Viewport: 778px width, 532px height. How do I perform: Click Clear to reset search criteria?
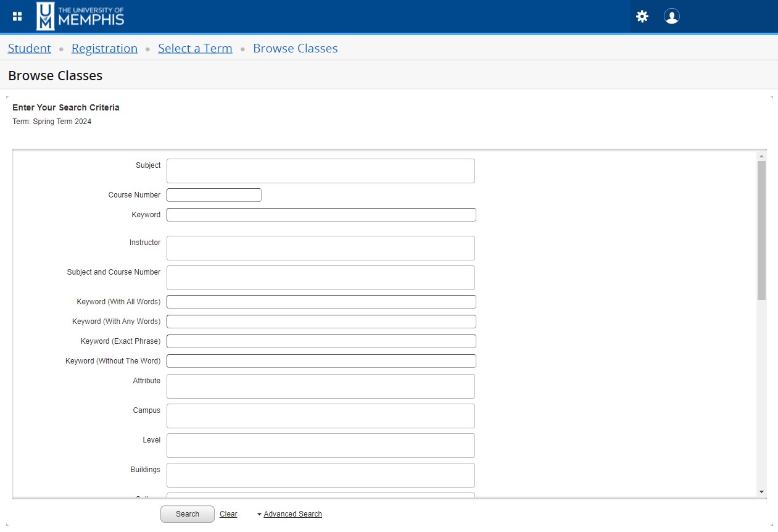click(x=228, y=513)
